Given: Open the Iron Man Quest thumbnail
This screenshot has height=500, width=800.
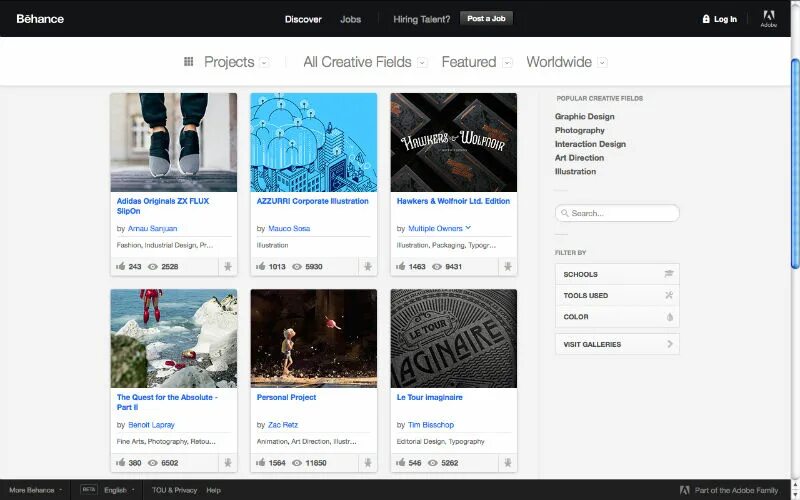Looking at the screenshot, I should point(173,339).
